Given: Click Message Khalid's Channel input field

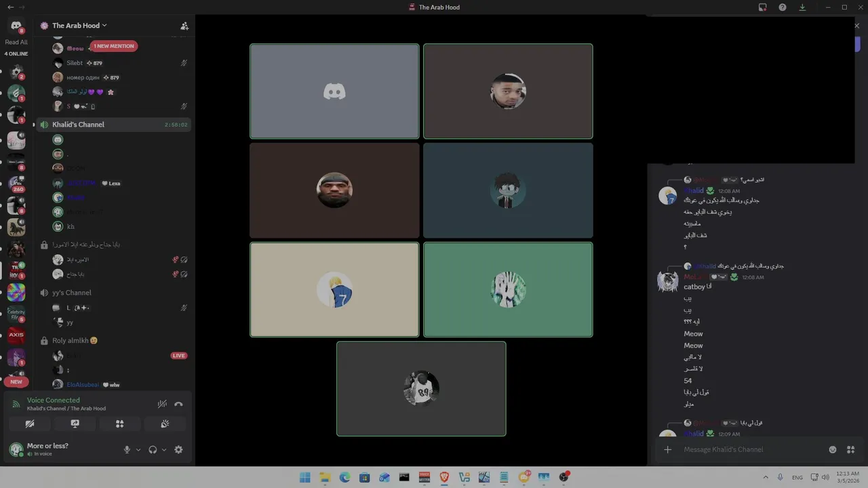Looking at the screenshot, I should [x=753, y=449].
